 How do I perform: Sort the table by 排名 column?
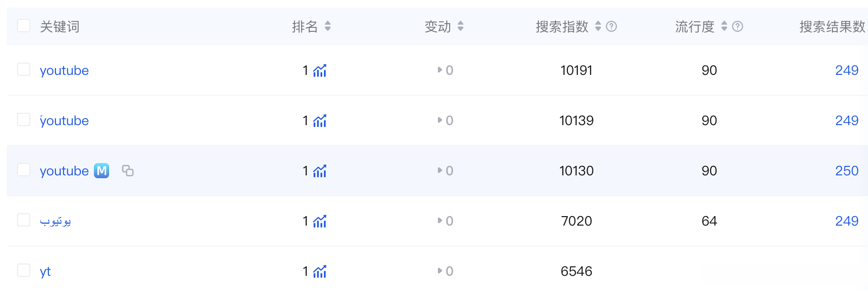coord(328,27)
